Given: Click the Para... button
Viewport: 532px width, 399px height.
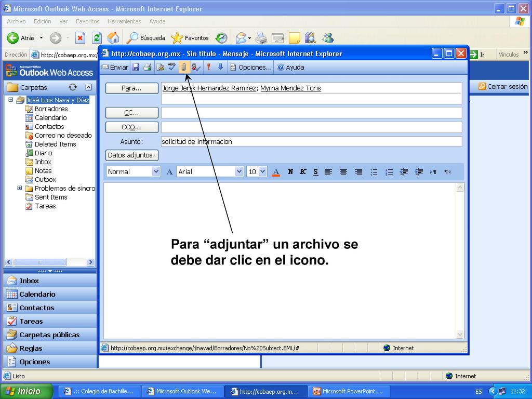Looking at the screenshot, I should pos(131,88).
